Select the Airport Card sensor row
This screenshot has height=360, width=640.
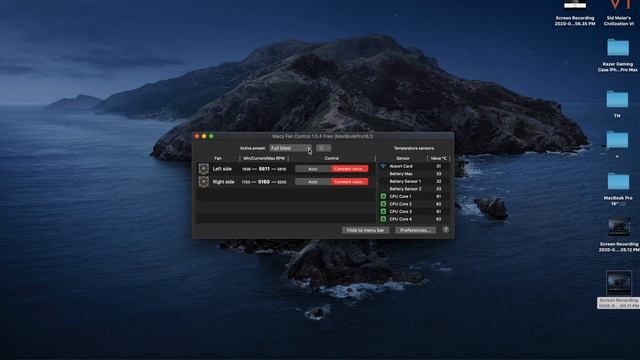414,166
